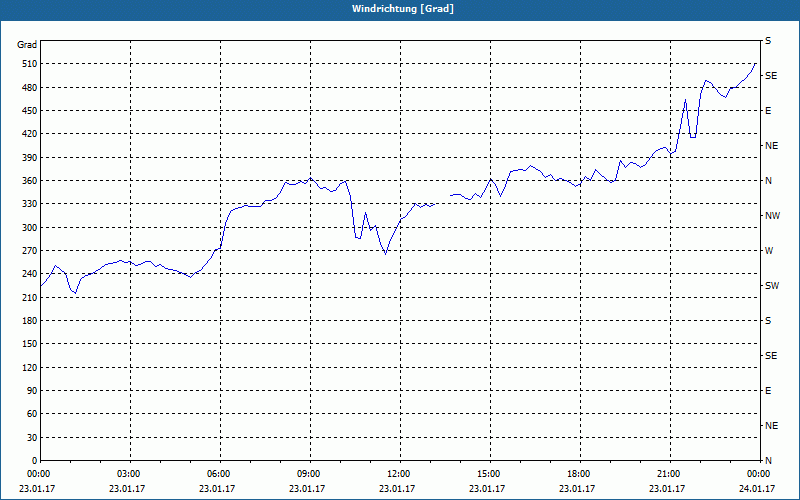Pick the 360 y-axis value
The width and height of the screenshot is (800, 500).
pyautogui.click(x=30, y=181)
